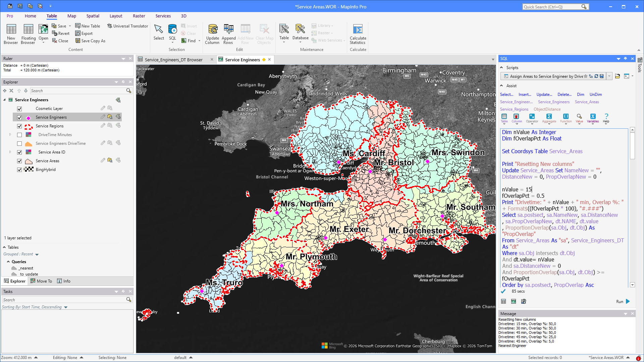The height and width of the screenshot is (362, 644).
Task: Click Save Copy As in the ribbon
Action: (90, 41)
